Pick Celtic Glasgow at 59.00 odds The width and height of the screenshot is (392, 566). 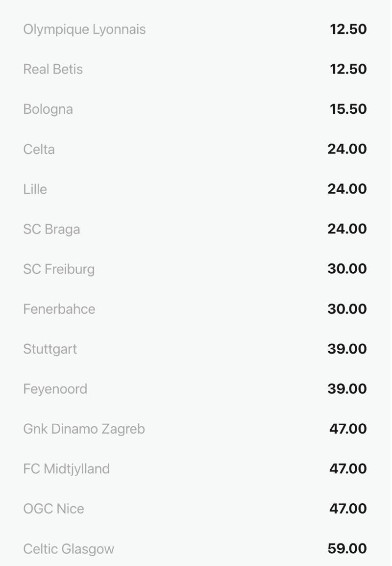[x=347, y=549]
